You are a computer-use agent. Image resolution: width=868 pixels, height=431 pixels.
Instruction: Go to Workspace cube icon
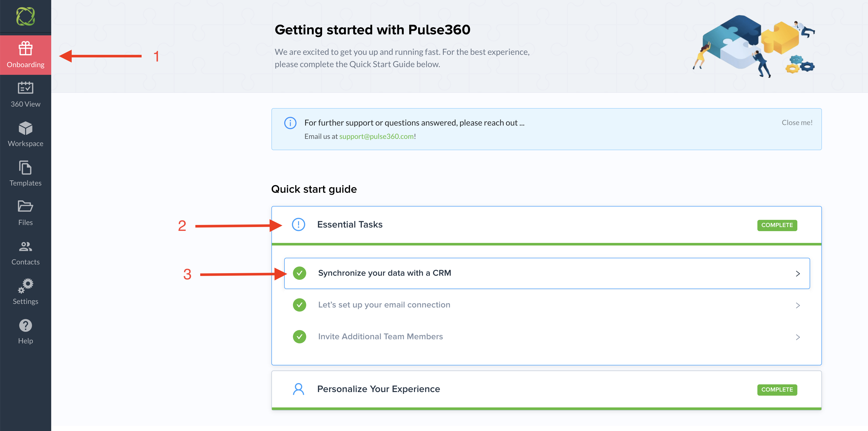tap(26, 128)
